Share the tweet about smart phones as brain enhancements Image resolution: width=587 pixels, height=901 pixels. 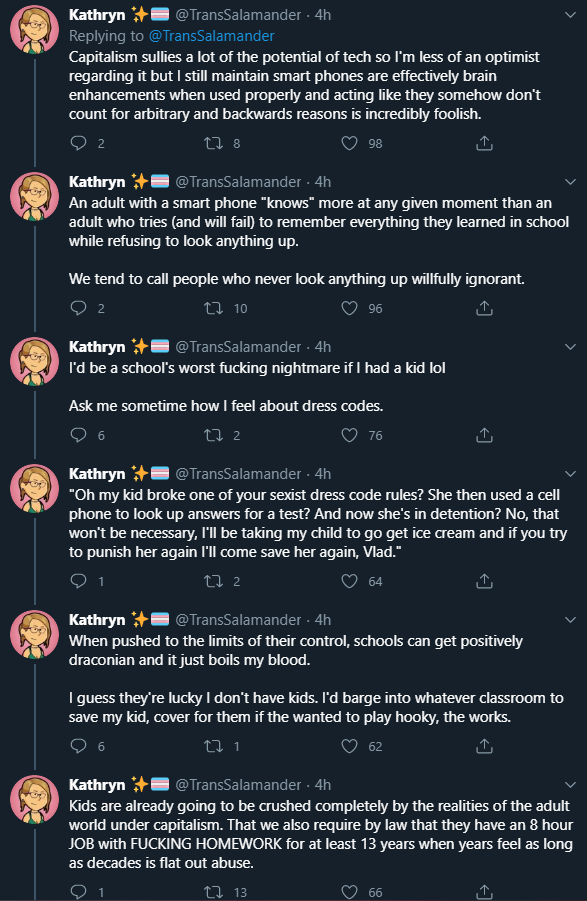(x=484, y=143)
